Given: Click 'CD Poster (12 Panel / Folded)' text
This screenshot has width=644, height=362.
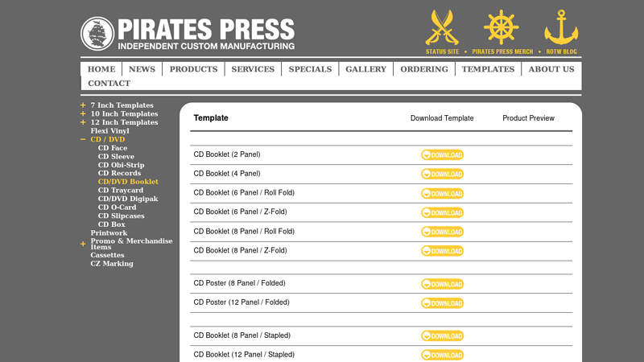Looking at the screenshot, I should [x=242, y=302].
